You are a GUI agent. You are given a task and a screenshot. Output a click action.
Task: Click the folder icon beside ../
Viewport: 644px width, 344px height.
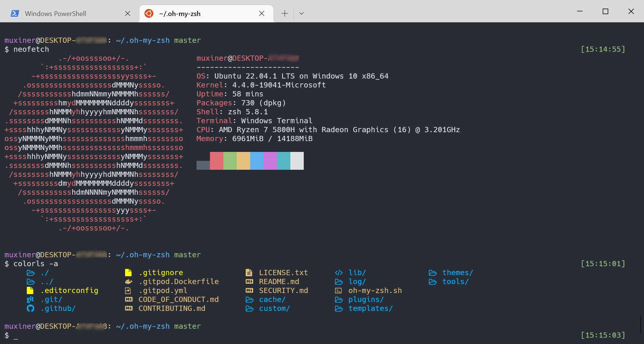[x=31, y=282]
